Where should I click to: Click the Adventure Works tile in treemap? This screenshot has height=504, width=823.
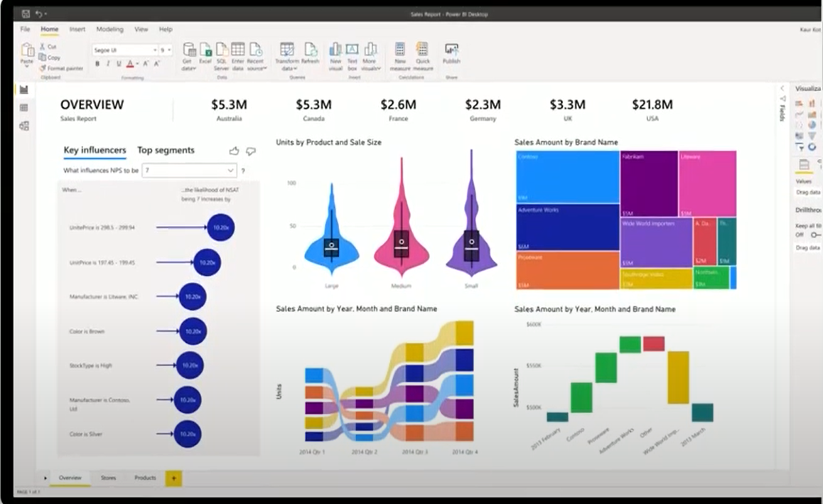pyautogui.click(x=567, y=227)
